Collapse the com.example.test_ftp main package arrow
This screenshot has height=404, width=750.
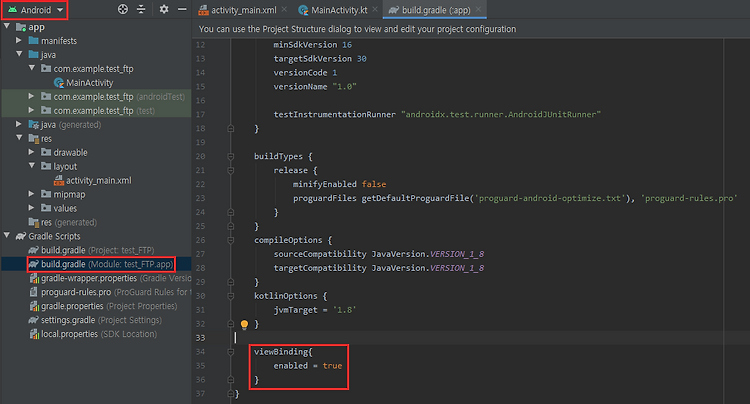(32, 68)
